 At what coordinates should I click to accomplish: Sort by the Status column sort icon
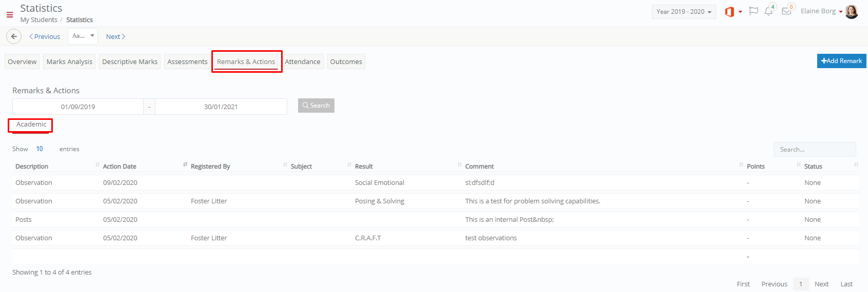pyautogui.click(x=856, y=164)
